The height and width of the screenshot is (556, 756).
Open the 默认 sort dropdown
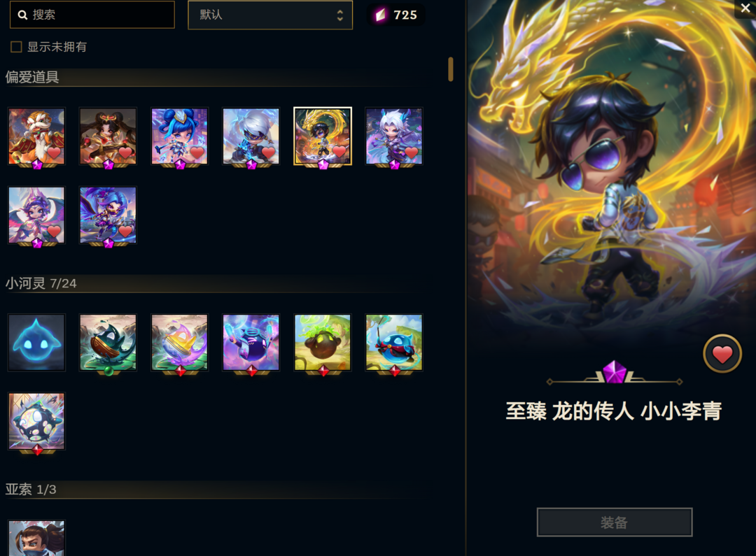point(270,15)
